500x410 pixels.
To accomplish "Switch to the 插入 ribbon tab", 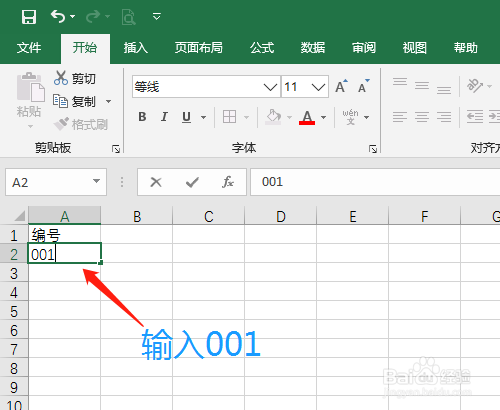I will click(x=136, y=48).
